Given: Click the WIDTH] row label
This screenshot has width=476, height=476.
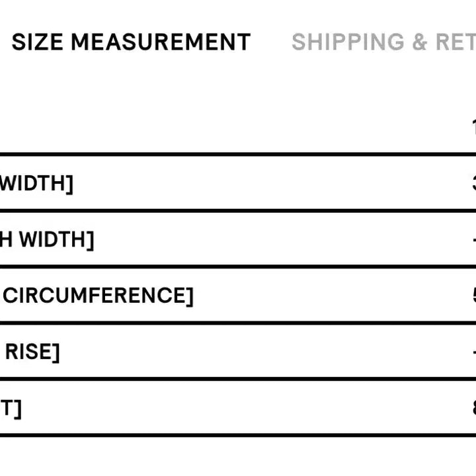Looking at the screenshot, I should (36, 183).
